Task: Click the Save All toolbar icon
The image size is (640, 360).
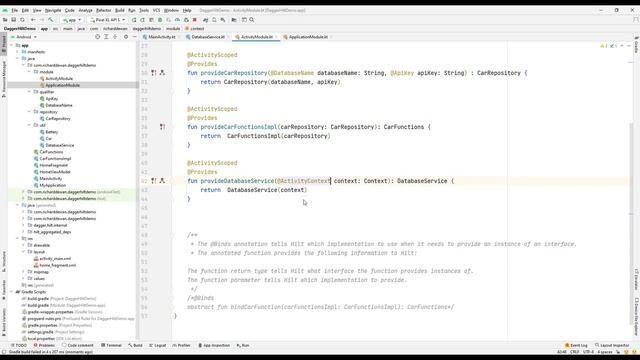Action: coord(13,20)
